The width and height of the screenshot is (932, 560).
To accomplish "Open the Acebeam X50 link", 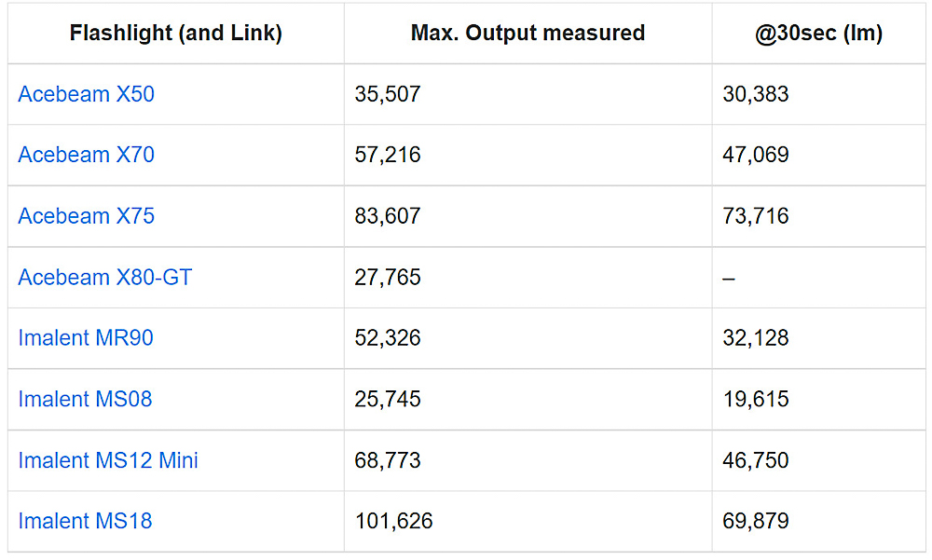I will pos(86,94).
